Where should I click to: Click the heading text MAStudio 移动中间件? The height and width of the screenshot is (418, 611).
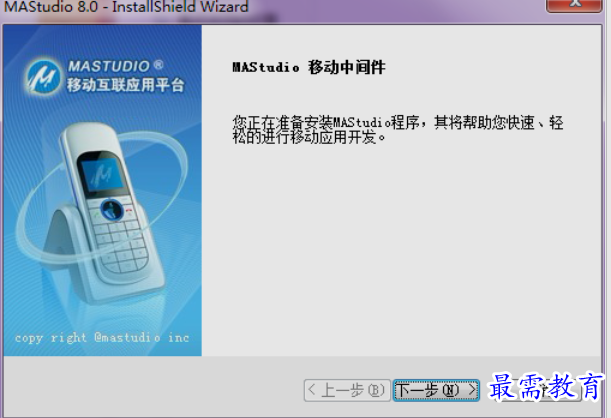click(x=309, y=67)
